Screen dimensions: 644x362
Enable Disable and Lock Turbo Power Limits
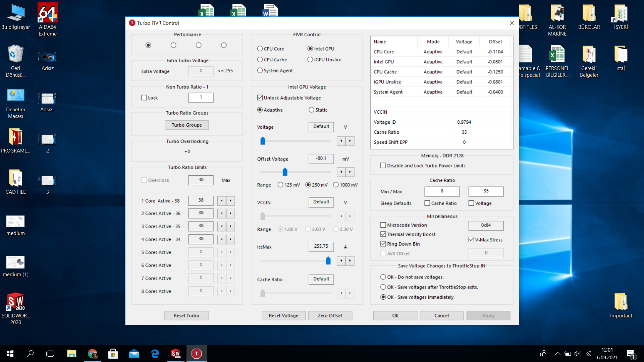383,166
